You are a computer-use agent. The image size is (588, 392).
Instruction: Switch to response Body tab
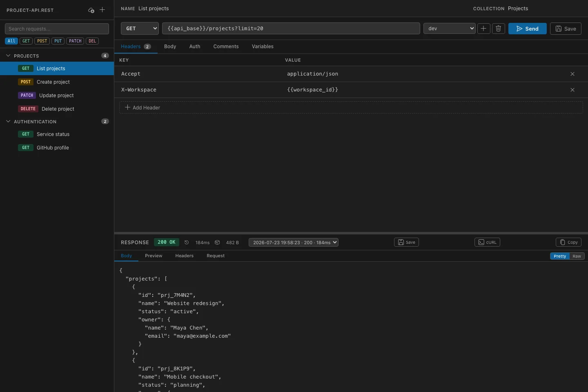pyautogui.click(x=127, y=256)
